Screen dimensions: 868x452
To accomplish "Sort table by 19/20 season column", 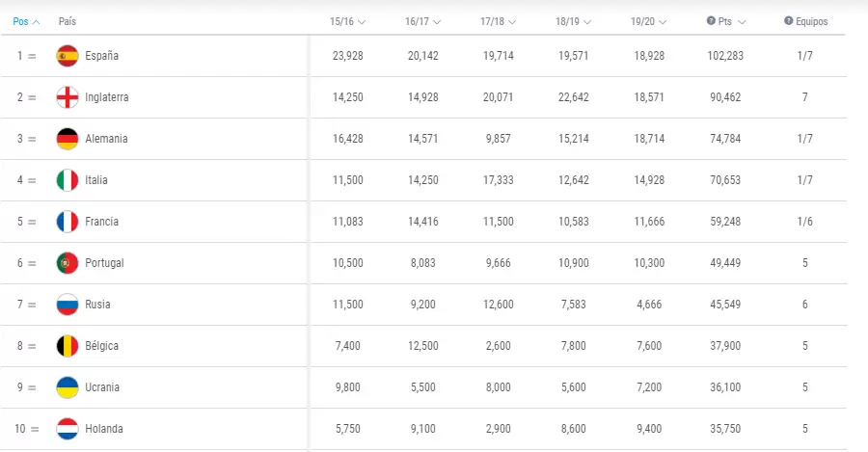I will (648, 21).
